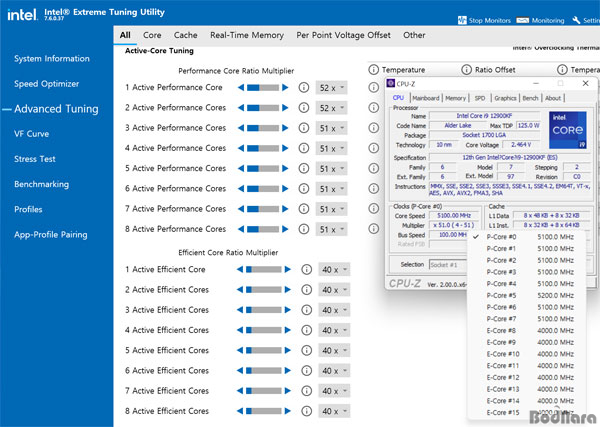
Task: Open SPD tab in CPU-Z
Action: 480,98
